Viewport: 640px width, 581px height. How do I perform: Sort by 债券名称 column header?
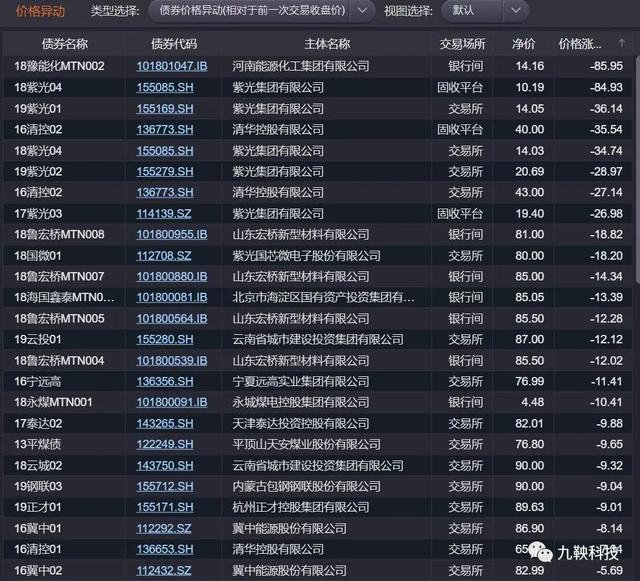[65, 44]
